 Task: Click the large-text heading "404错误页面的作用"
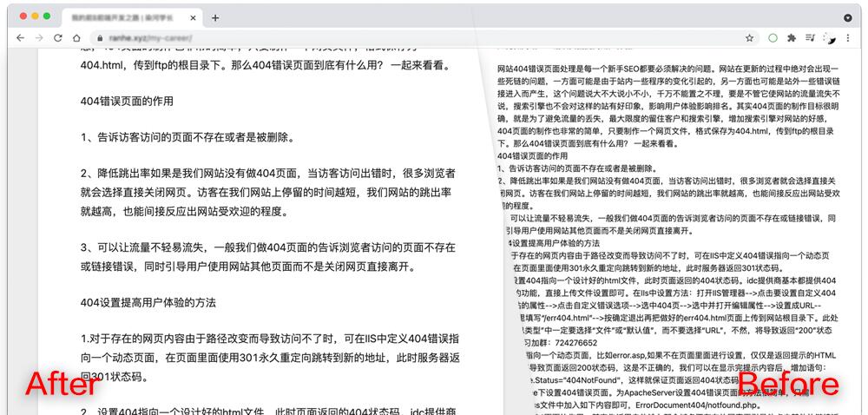pyautogui.click(x=127, y=101)
